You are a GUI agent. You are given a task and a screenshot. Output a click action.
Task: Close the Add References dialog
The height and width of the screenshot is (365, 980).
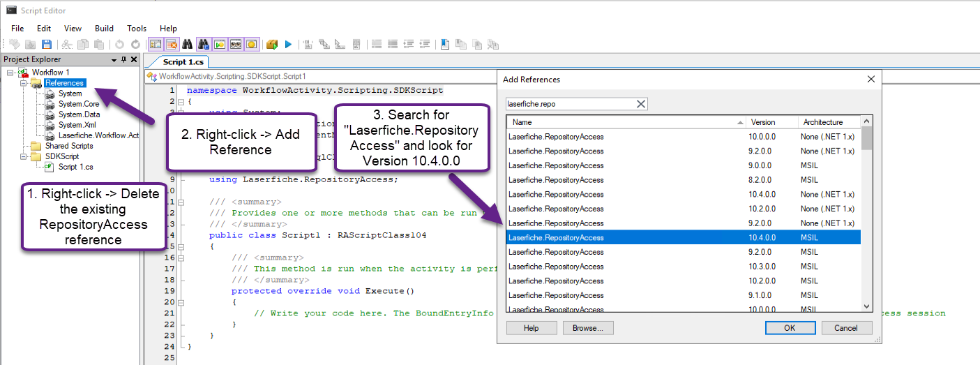pyautogui.click(x=870, y=80)
